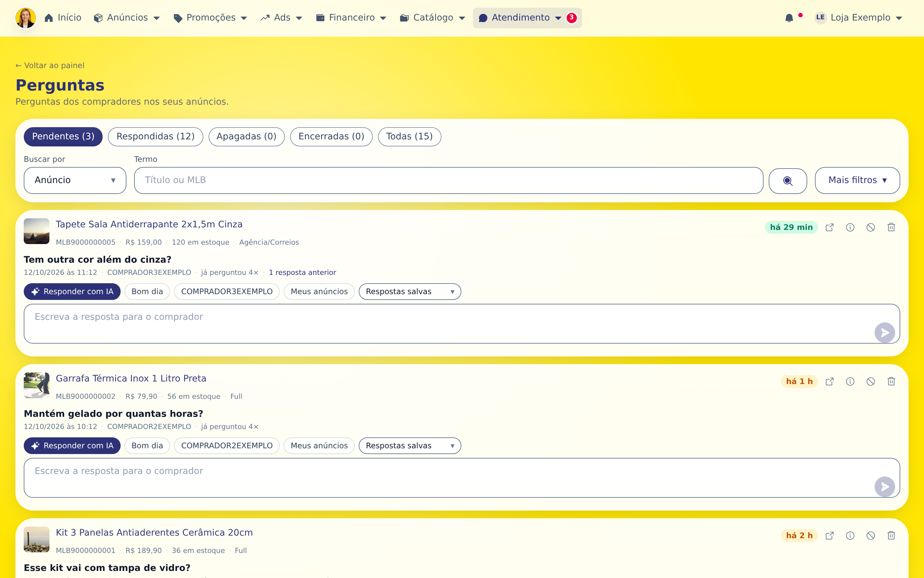Delete the Tapete question
Viewport: 924px width, 578px height.
pos(891,227)
